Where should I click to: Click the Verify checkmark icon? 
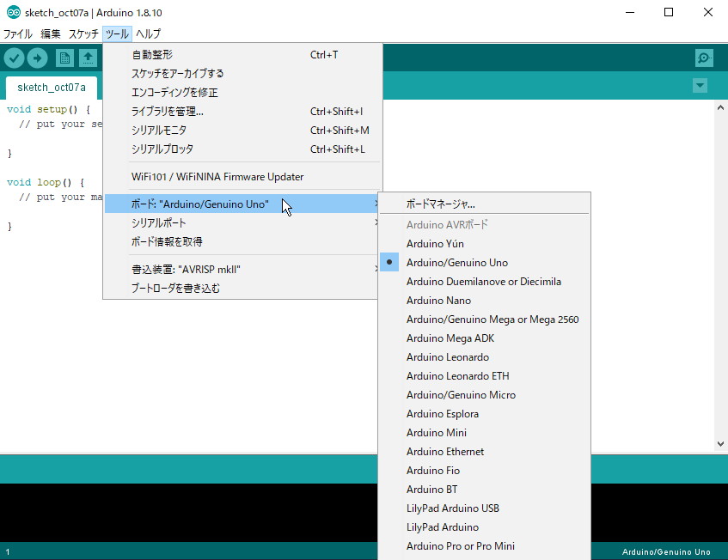tap(15, 58)
